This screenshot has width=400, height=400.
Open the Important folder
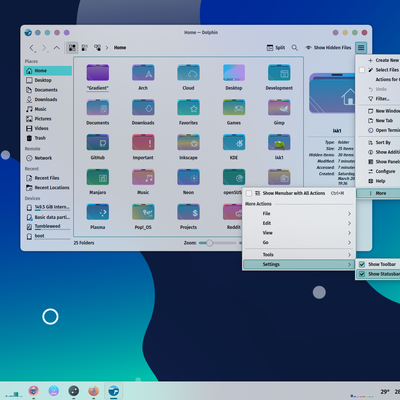pos(143,147)
